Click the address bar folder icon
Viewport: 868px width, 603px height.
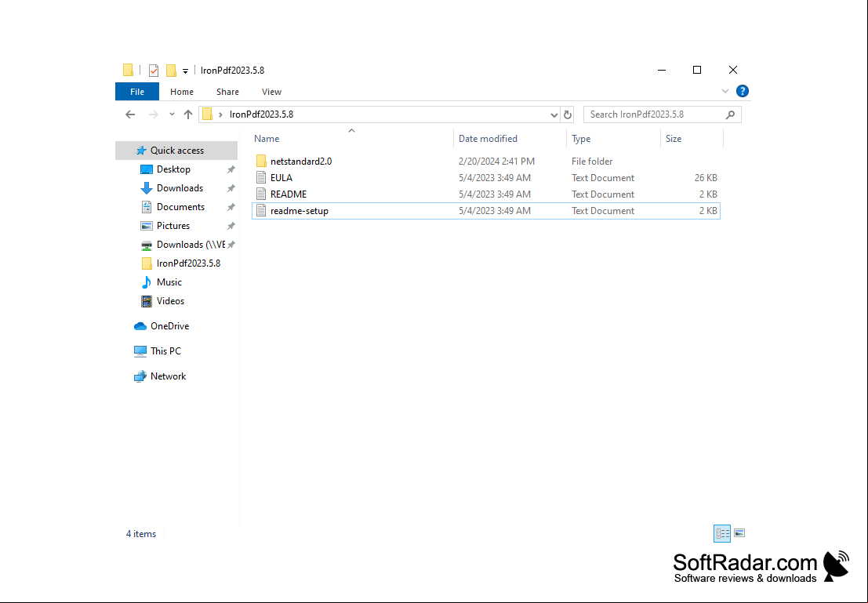coord(208,114)
